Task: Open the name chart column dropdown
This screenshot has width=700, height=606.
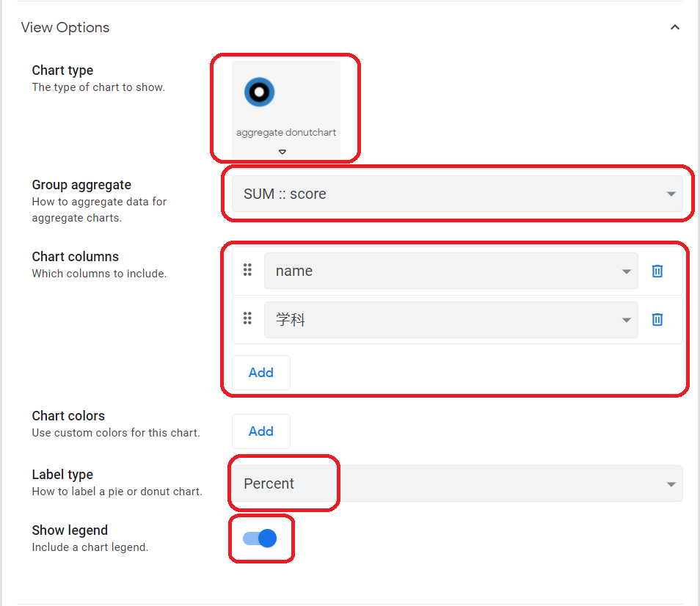Action: (x=451, y=271)
